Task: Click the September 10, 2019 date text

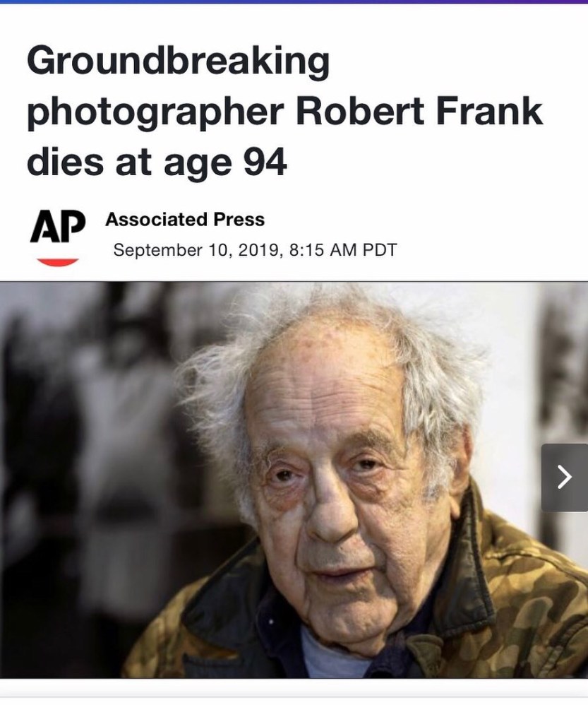Action: pyautogui.click(x=196, y=249)
